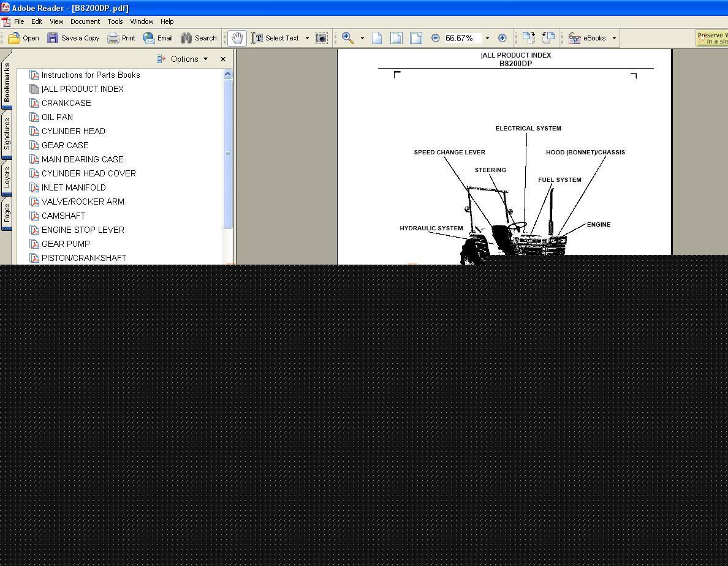728x566 pixels.
Task: Click the HYDRAULIC SYSTEM diagram label
Action: click(431, 228)
